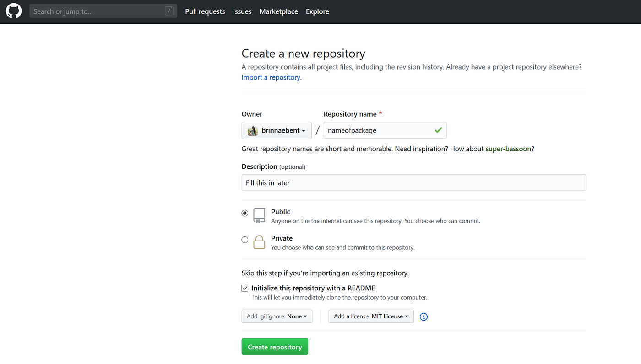Click the Owner label text

[252, 114]
